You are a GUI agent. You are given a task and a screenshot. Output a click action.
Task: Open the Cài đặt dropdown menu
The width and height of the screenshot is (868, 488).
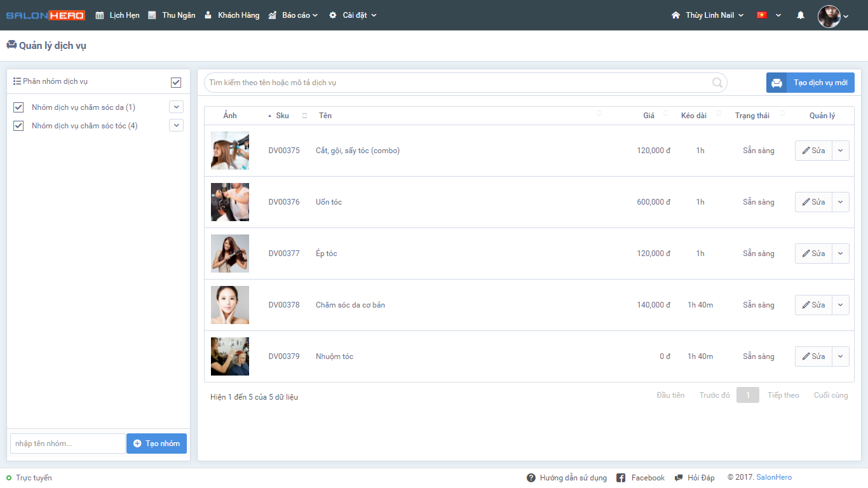[353, 15]
